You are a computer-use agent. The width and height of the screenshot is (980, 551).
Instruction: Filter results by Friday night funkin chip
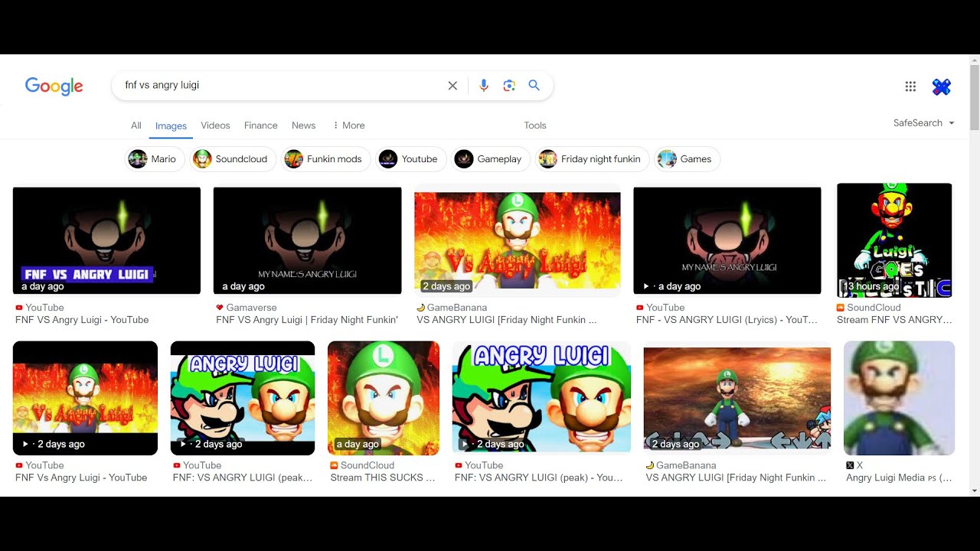(592, 159)
